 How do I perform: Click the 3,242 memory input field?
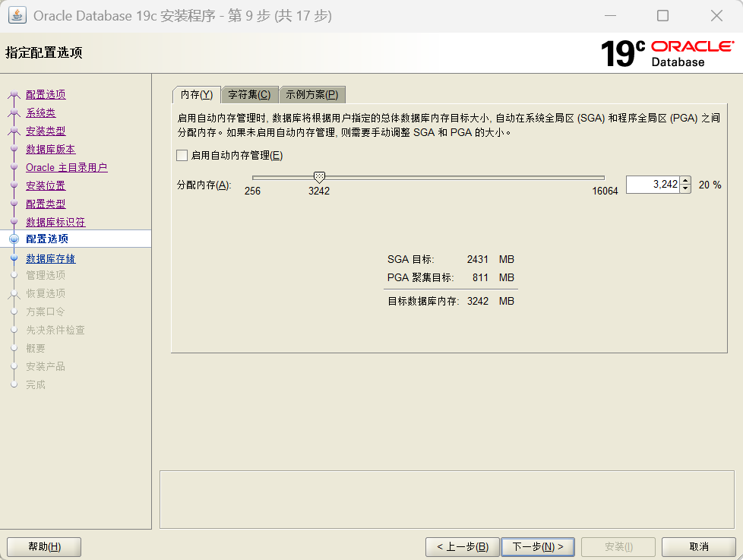(653, 185)
